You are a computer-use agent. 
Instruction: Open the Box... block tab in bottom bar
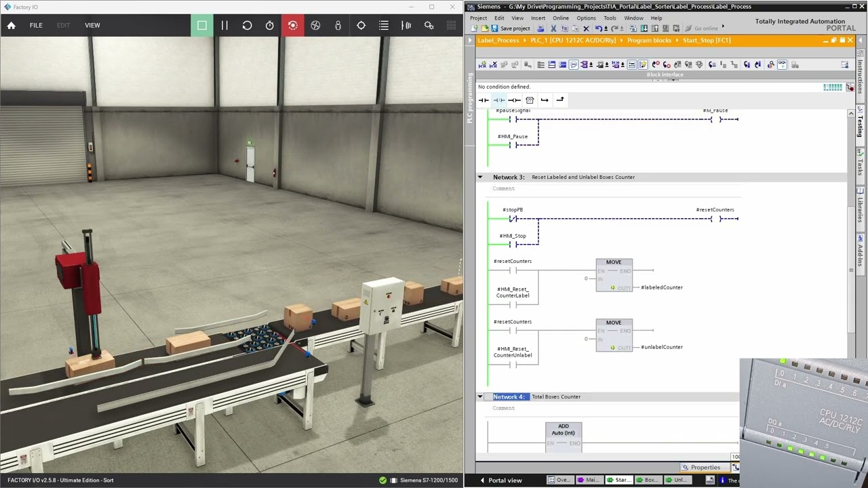tap(648, 480)
